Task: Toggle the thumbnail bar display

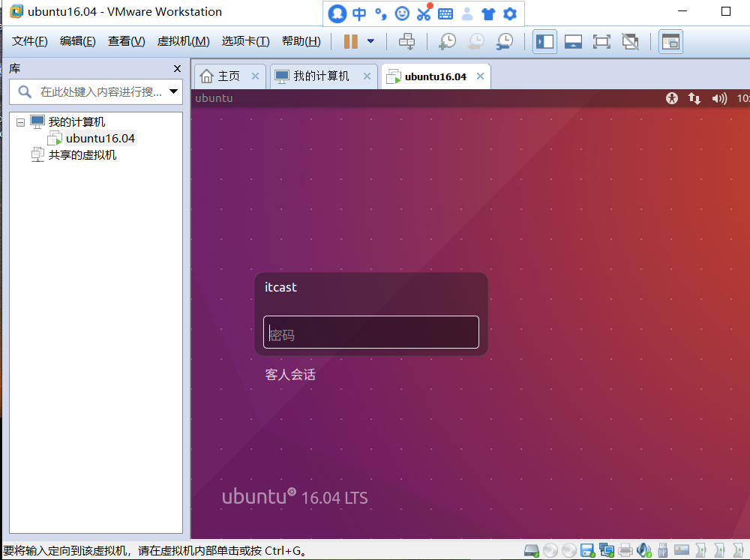Action: (x=573, y=42)
